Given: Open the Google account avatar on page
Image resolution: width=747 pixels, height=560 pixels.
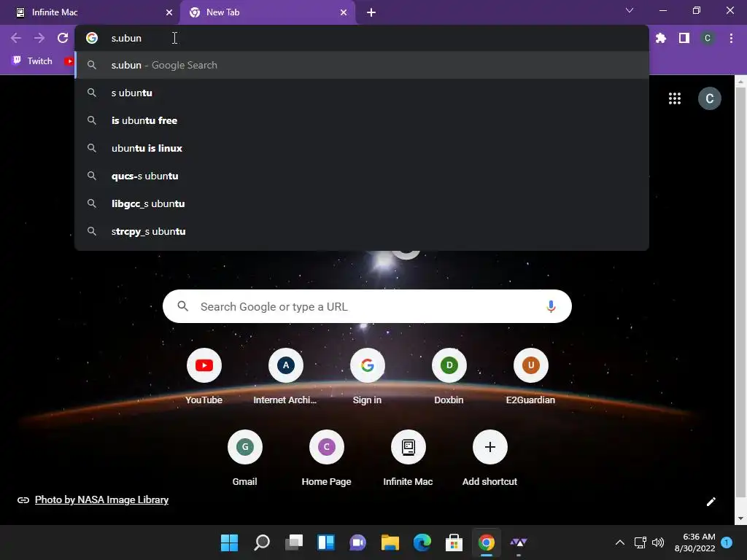Looking at the screenshot, I should [709, 98].
